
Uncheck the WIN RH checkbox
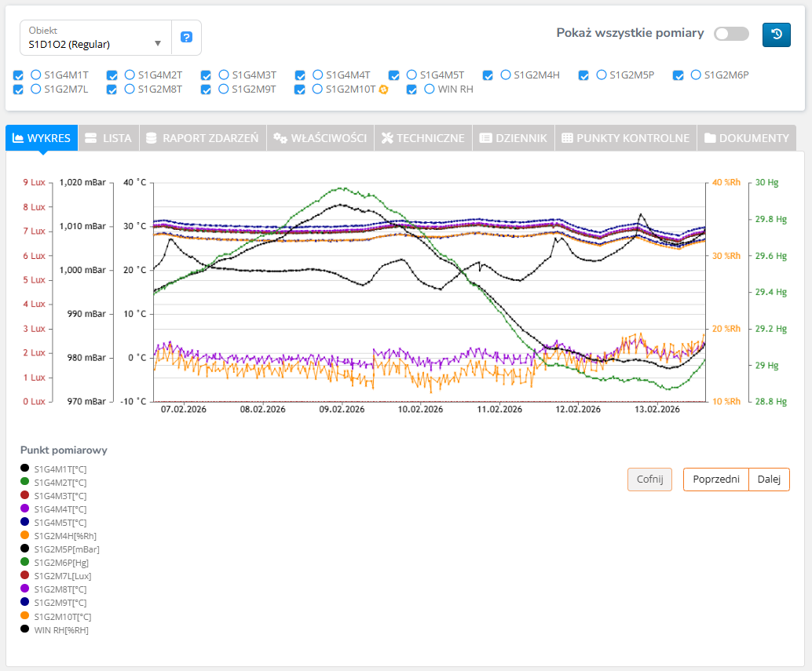pos(411,89)
